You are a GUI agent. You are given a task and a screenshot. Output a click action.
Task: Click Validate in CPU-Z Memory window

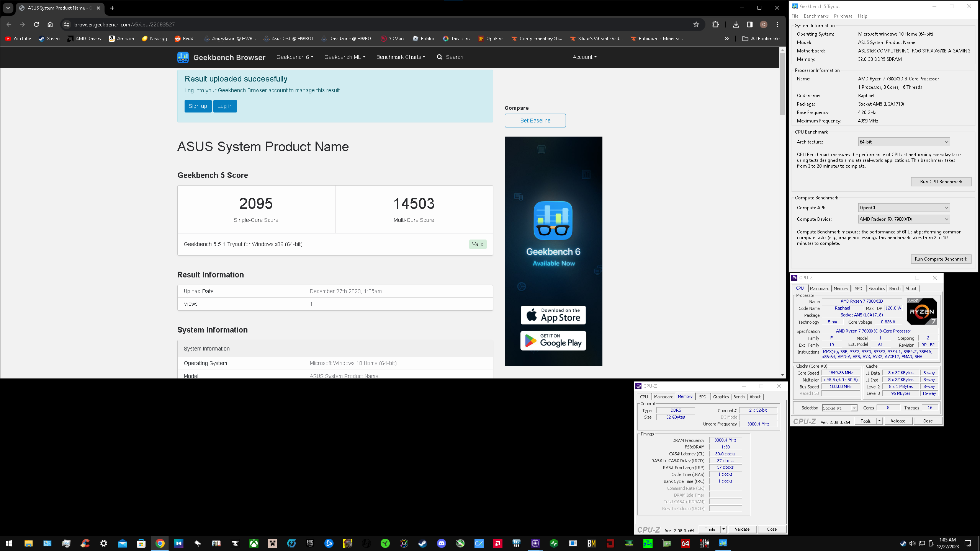[x=742, y=529]
